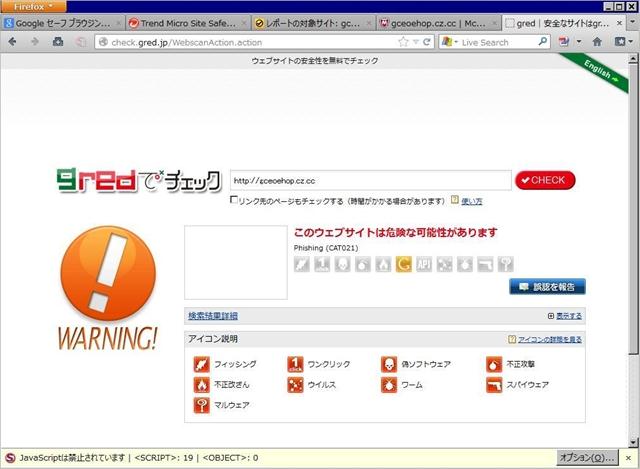Open the tab list dropdown arrow
The height and width of the screenshot is (469, 640).
pyautogui.click(x=633, y=23)
